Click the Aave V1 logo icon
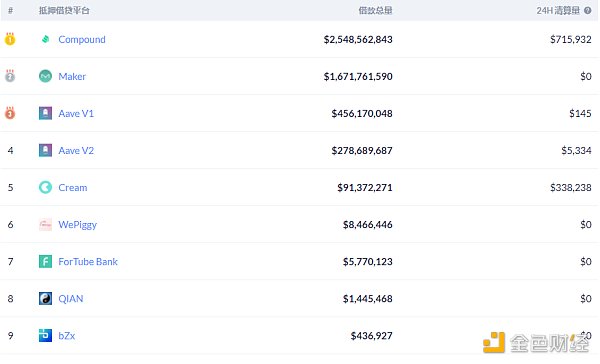 point(46,113)
